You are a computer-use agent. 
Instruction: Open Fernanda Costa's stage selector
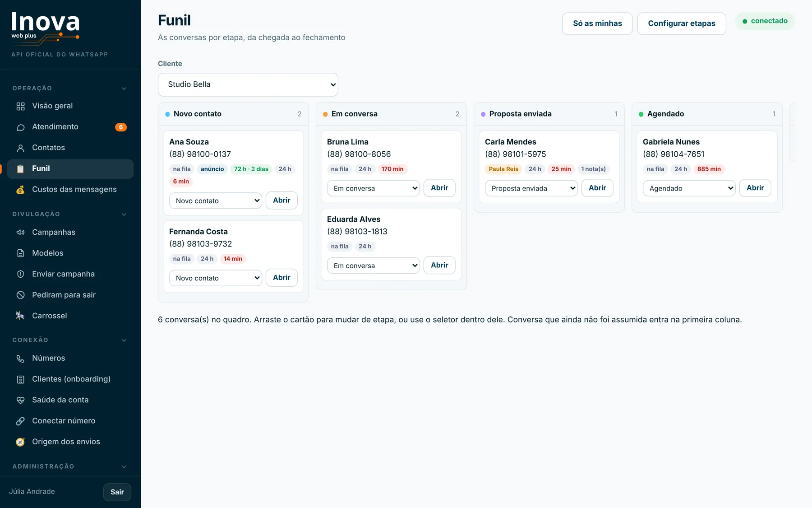[216, 278]
